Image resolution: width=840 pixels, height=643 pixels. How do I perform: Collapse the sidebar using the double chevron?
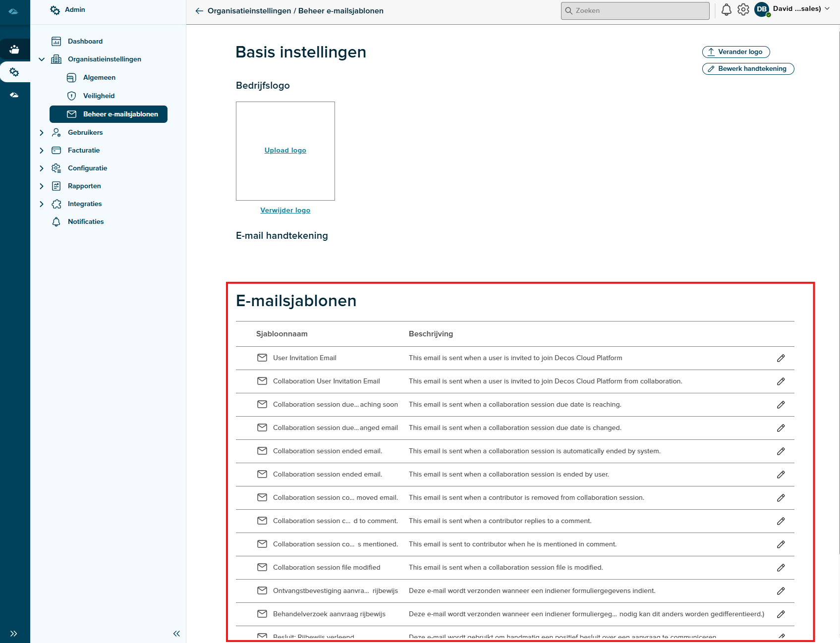(176, 633)
